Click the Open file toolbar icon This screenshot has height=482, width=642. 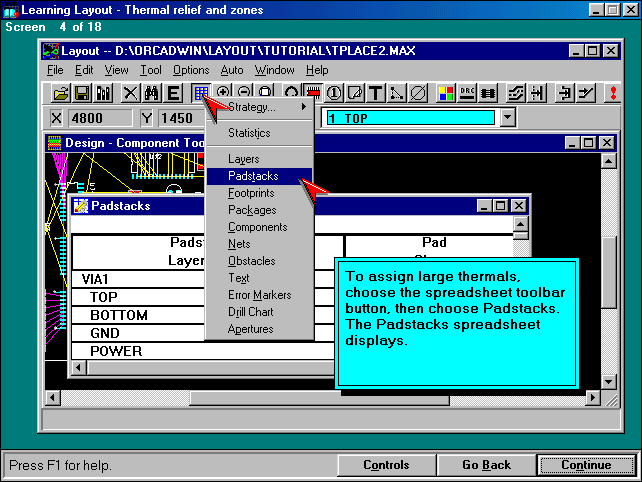click(x=61, y=93)
